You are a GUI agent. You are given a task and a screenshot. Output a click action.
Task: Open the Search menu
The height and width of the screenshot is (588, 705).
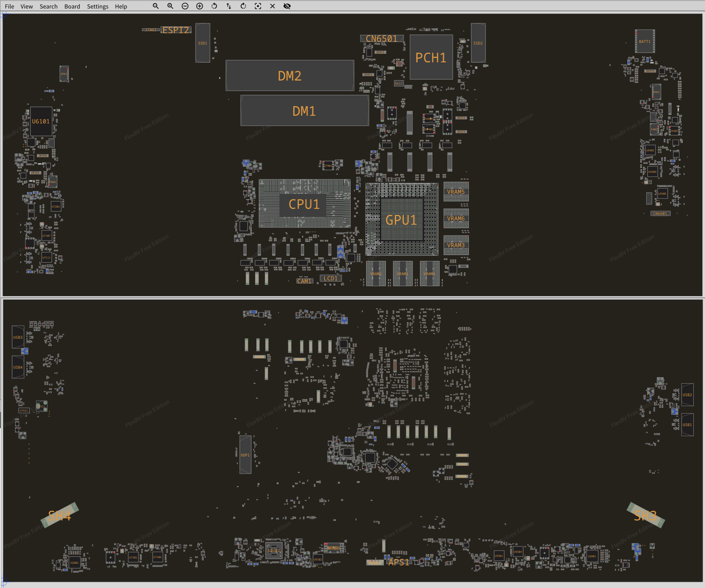click(49, 6)
